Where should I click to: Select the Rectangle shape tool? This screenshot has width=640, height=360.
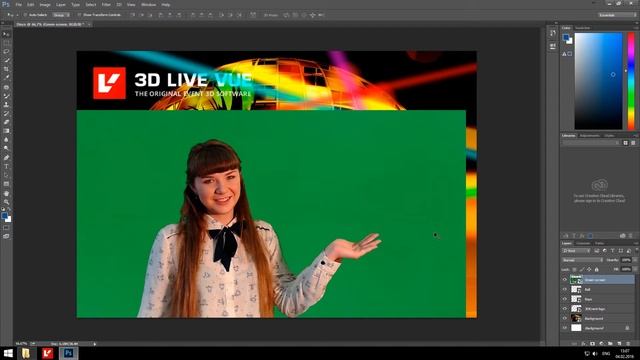coord(6,184)
